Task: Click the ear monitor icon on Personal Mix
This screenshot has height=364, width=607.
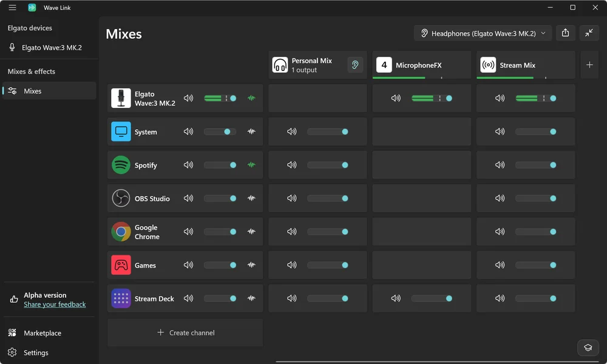Action: (x=355, y=65)
